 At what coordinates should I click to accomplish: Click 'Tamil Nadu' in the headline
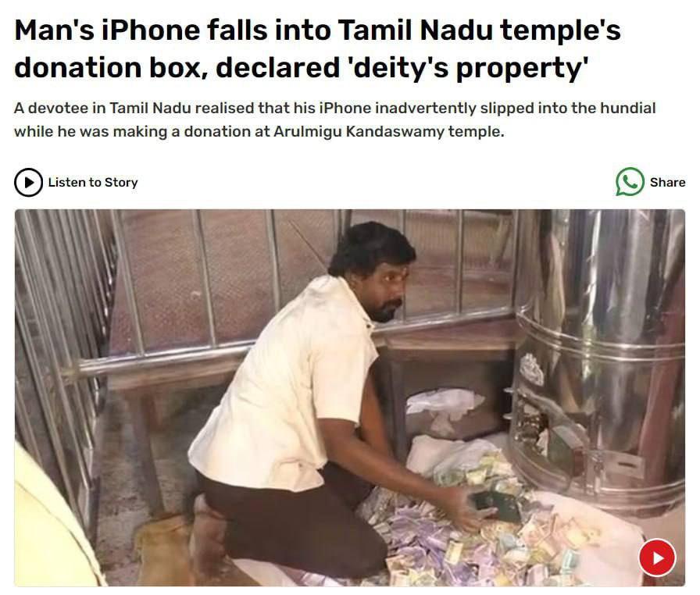[x=415, y=30]
